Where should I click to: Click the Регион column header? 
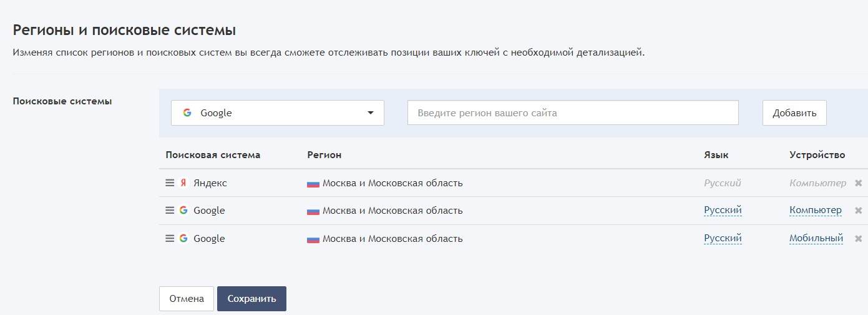pos(324,155)
